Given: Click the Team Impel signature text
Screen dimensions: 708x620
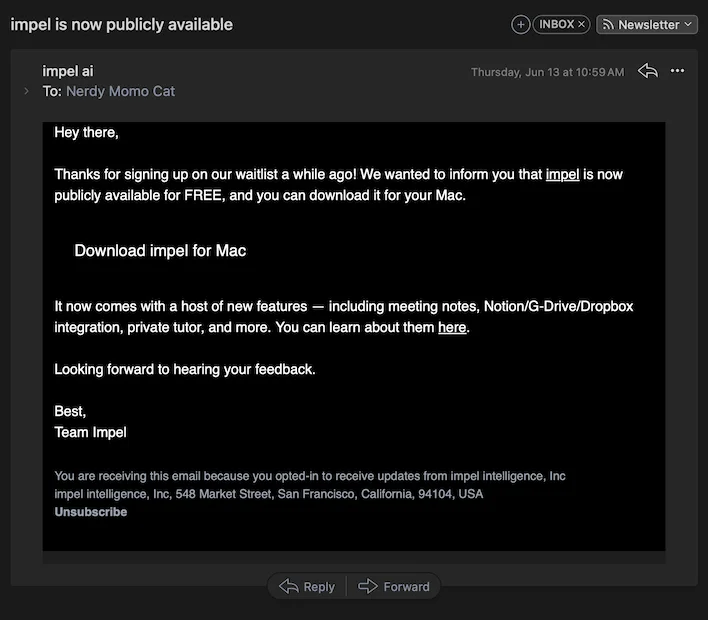Looking at the screenshot, I should 90,432.
